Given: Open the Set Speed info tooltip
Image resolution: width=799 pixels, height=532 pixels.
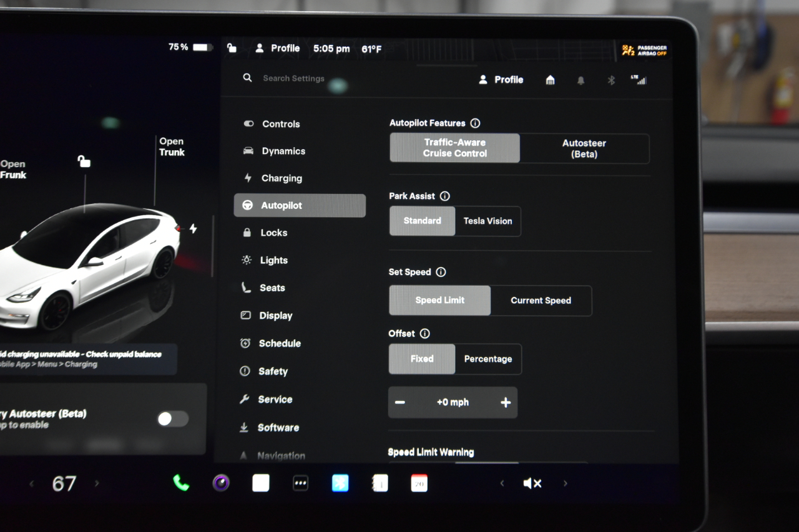Looking at the screenshot, I should [x=441, y=272].
